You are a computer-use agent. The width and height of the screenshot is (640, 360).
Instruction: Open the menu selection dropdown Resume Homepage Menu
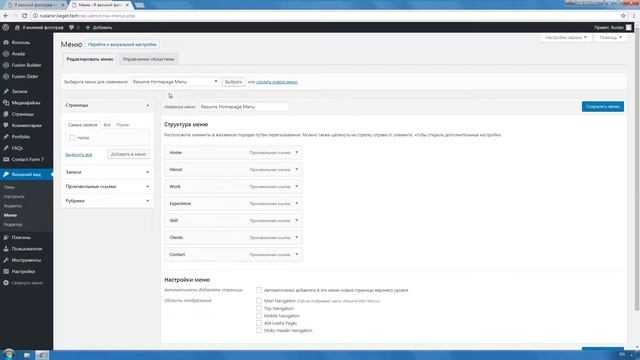coord(175,82)
